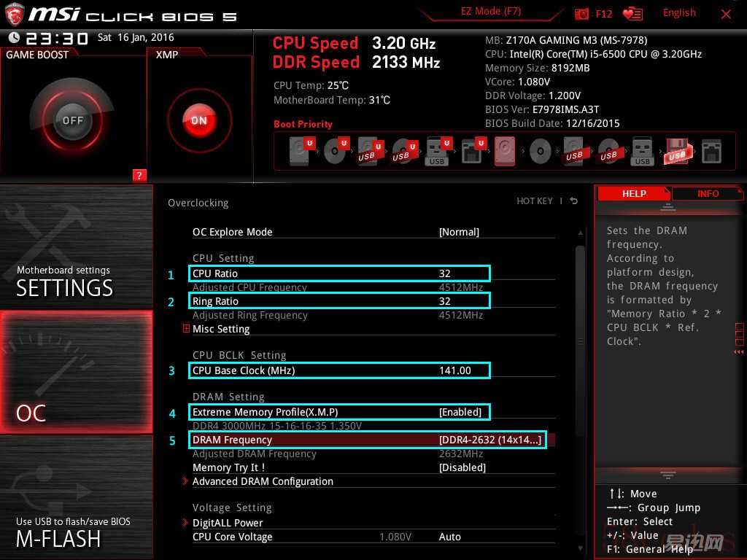Click the legacy USB key boot icon
The height and width of the screenshot is (560, 747).
tap(642, 151)
